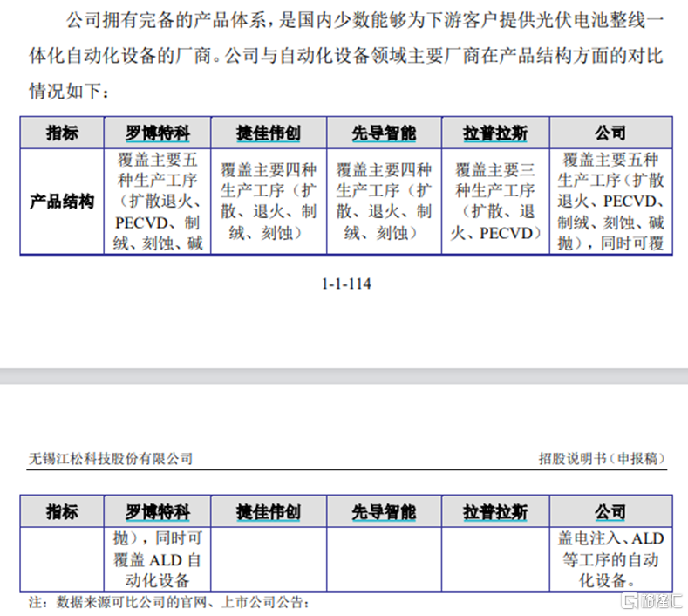The width and height of the screenshot is (688, 616).
Task: Click 拉普拉斯 header in the upper table
Action: click(x=495, y=133)
